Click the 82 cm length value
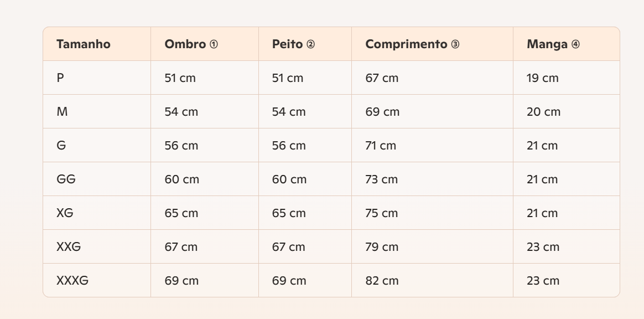Viewport: 644px width, 319px height. tap(382, 280)
